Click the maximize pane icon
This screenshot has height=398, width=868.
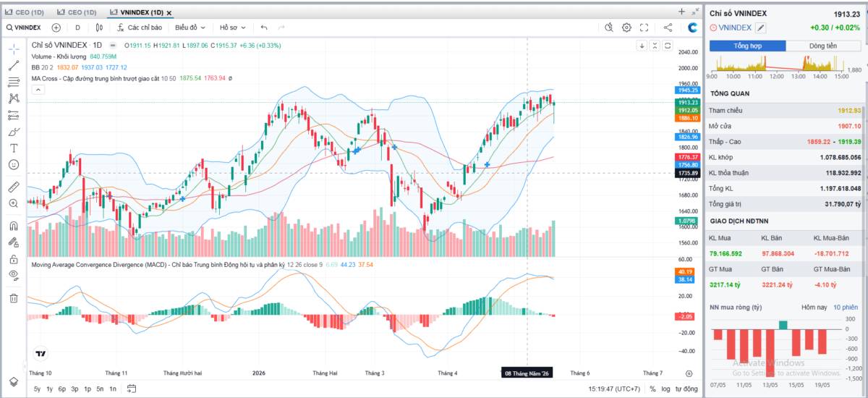coord(668,46)
